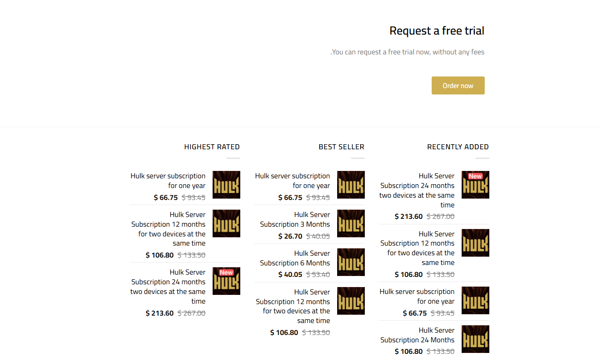Click the Subscription 3 Months product thumbnail

tap(350, 223)
